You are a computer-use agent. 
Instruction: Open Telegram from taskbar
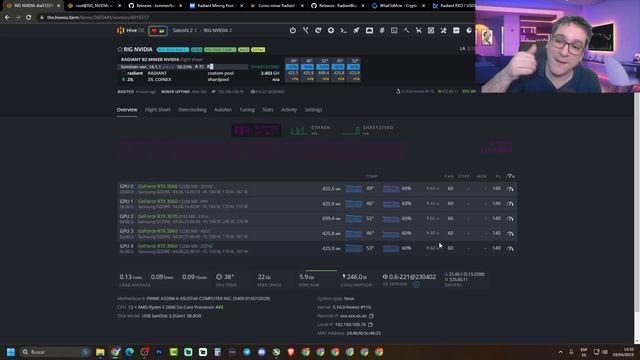coord(247,352)
